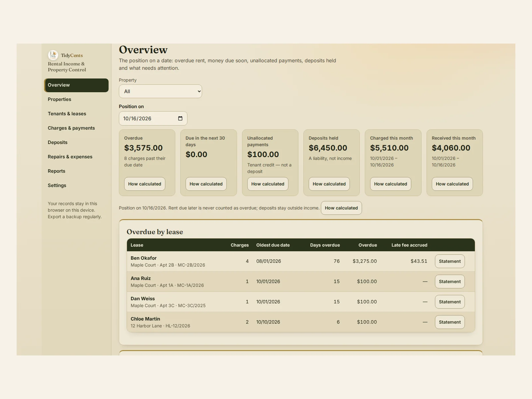This screenshot has width=532, height=399.
Task: Click the Deposits held value $6,450.00
Action: point(328,148)
